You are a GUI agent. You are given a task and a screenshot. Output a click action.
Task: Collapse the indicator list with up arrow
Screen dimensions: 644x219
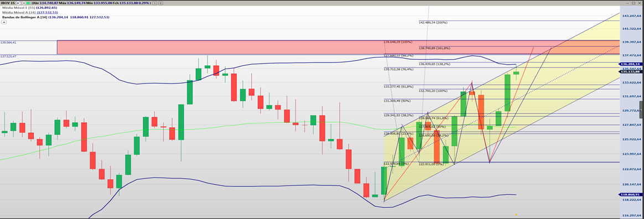(x=4, y=22)
